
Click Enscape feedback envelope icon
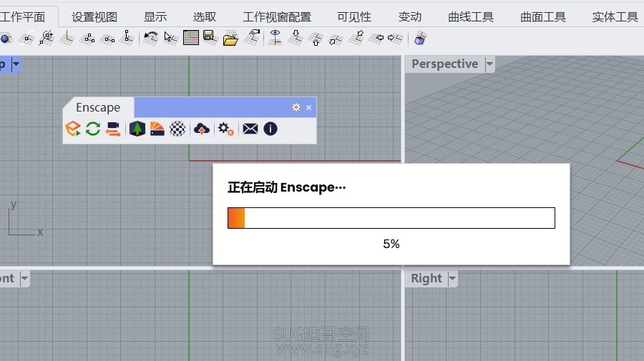pos(250,129)
